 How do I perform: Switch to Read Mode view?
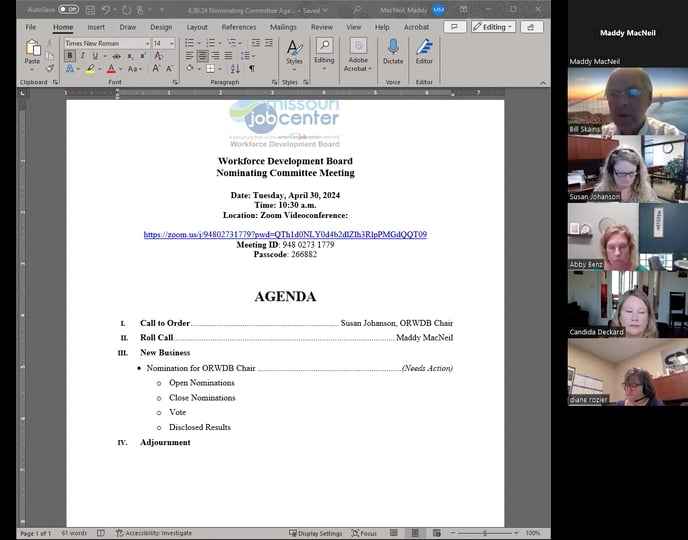[394, 533]
